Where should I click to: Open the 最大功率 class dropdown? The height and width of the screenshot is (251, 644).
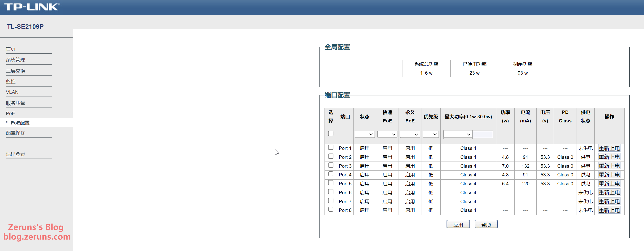pyautogui.click(x=458, y=134)
